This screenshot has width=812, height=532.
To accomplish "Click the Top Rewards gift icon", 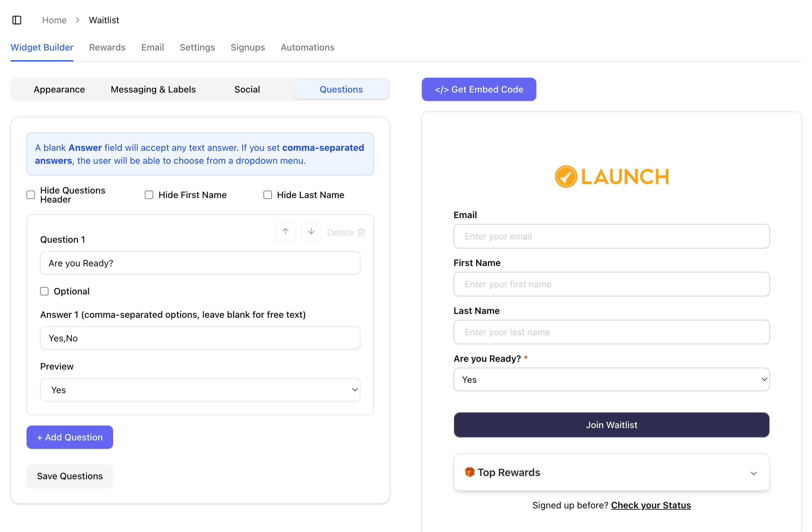I will click(469, 472).
